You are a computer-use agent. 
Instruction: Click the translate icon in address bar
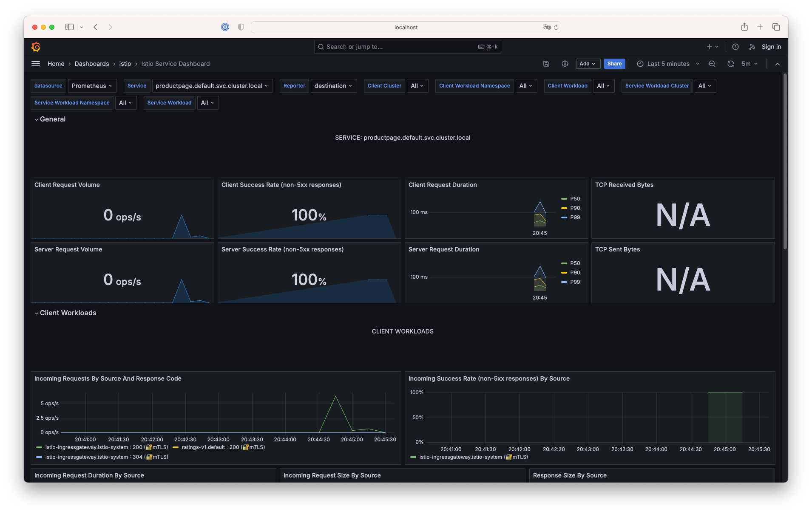click(x=546, y=27)
